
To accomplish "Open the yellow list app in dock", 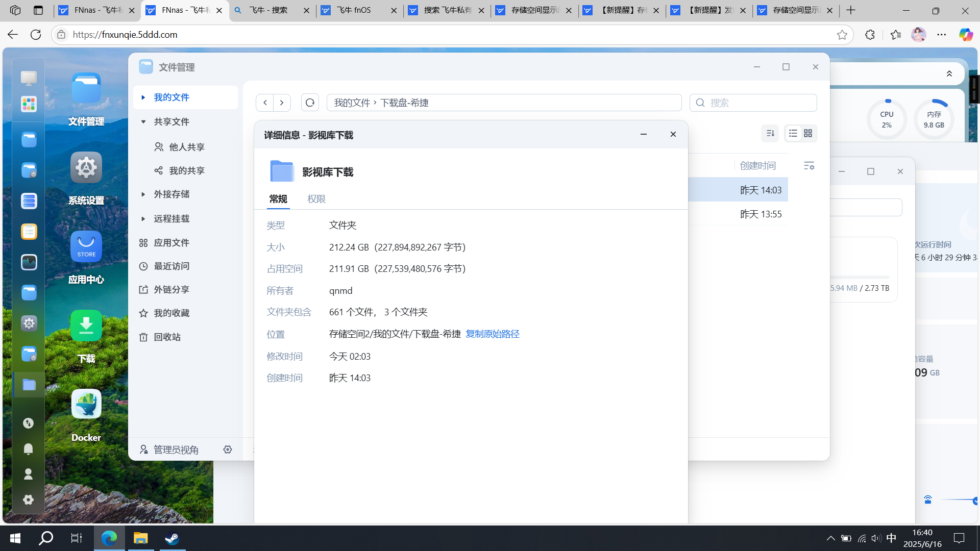I will [29, 232].
